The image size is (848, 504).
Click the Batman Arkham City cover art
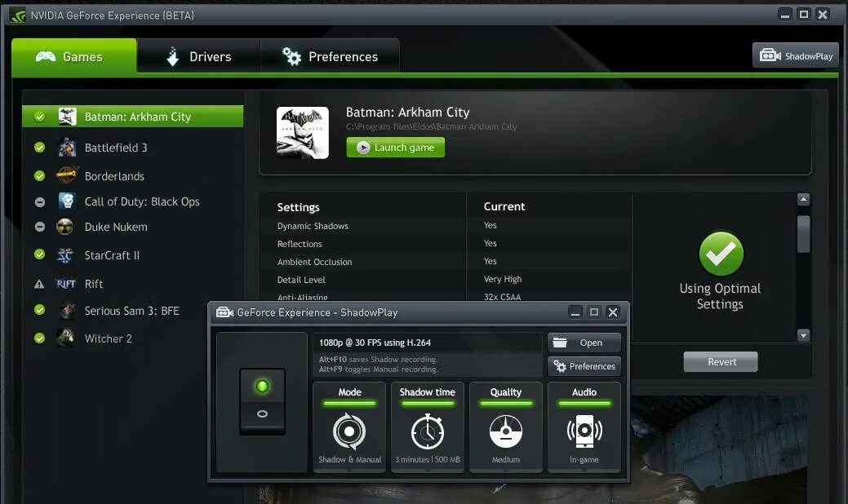pyautogui.click(x=302, y=133)
